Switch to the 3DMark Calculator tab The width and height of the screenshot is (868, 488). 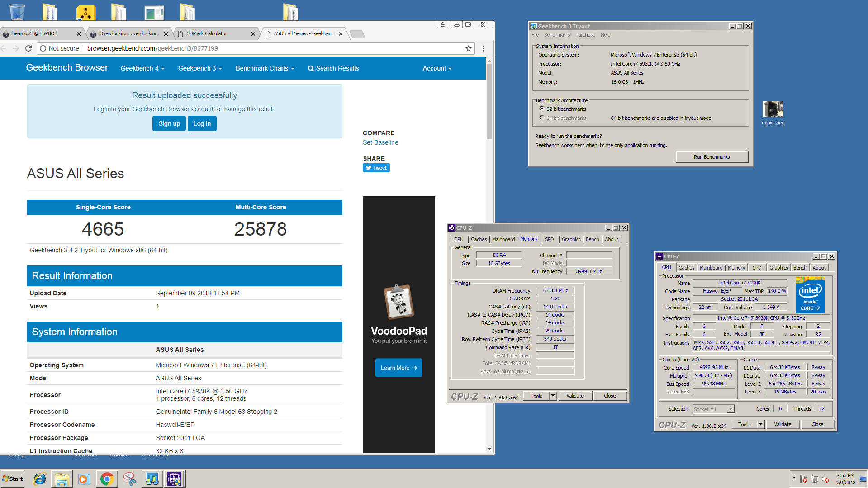pyautogui.click(x=215, y=33)
